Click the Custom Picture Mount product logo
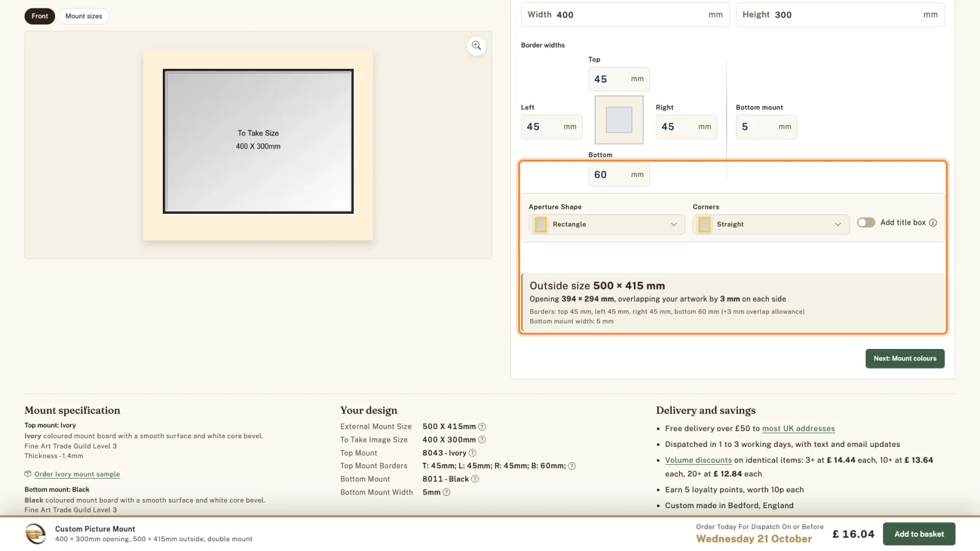Viewport: 980px width, 551px height. (36, 534)
